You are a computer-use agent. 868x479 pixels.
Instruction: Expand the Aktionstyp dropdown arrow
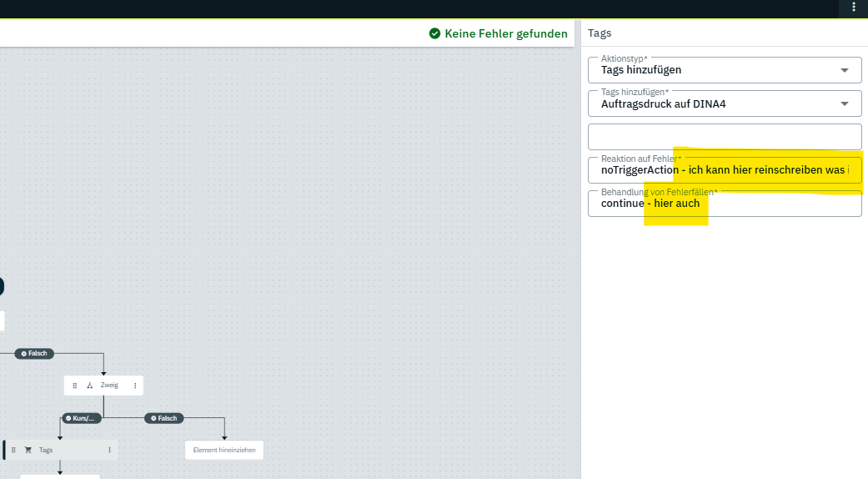click(x=845, y=70)
